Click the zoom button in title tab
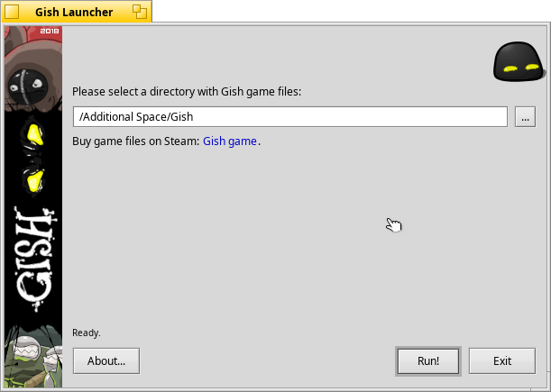The height and width of the screenshot is (392, 551). coord(140,12)
